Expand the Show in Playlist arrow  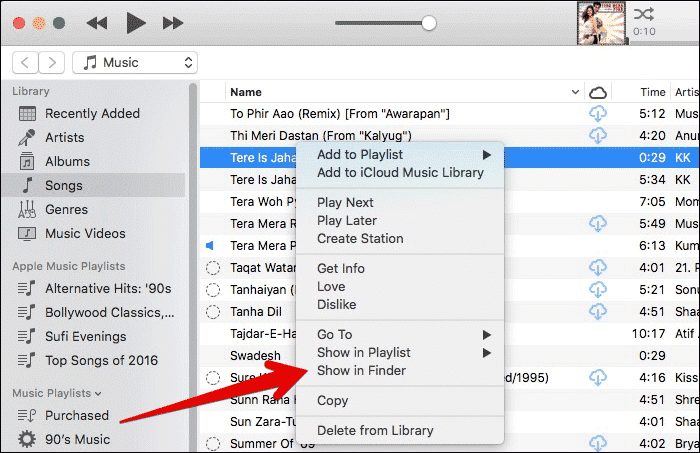(487, 353)
